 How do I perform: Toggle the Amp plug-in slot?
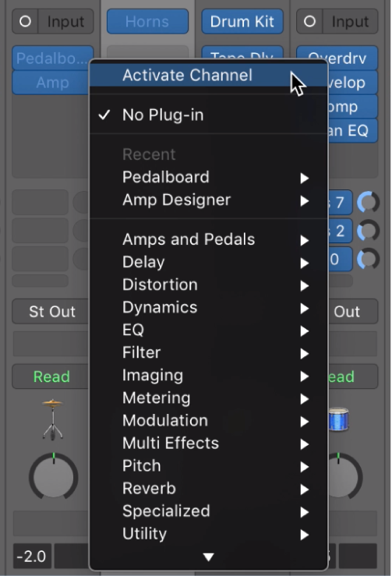pos(52,83)
